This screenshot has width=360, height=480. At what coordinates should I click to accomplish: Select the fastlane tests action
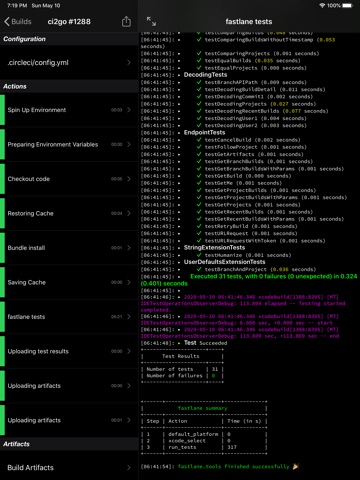pyautogui.click(x=69, y=317)
